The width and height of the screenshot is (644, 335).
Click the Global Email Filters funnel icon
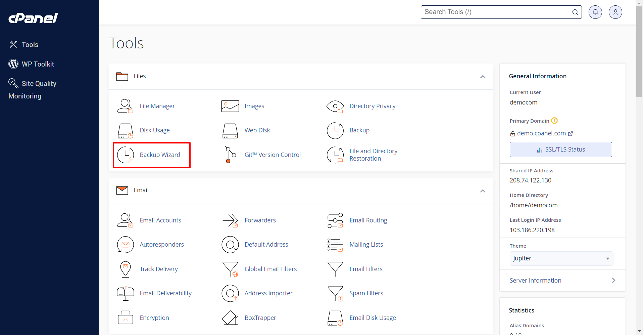tap(230, 269)
